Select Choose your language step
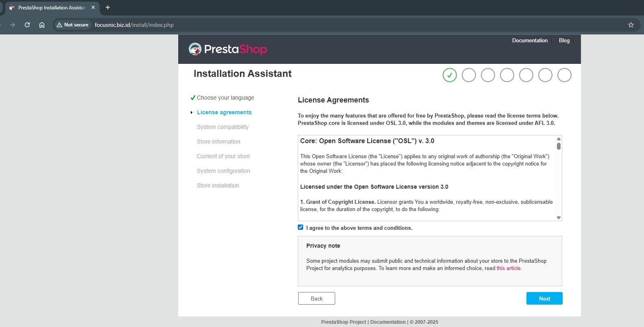This screenshot has height=327, width=644. tap(225, 98)
